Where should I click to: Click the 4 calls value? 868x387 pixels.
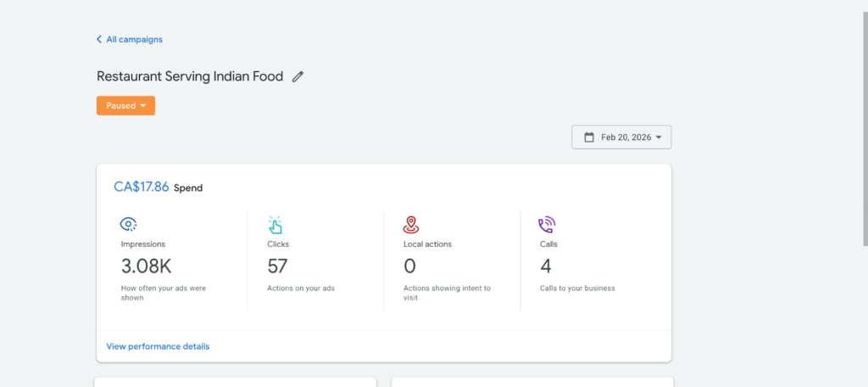pyautogui.click(x=546, y=266)
